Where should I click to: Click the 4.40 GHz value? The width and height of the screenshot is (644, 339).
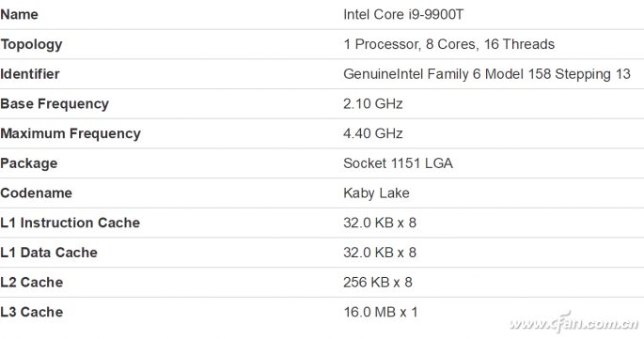pos(373,133)
